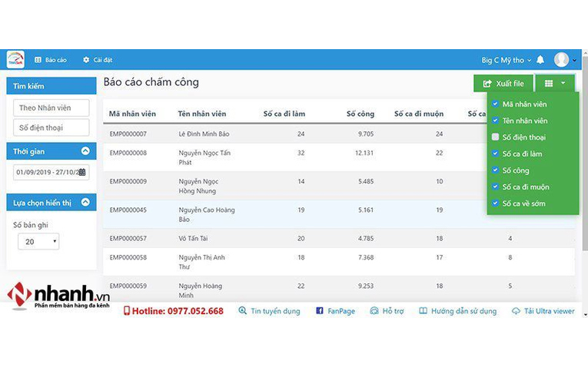Screen dimensions: 588x367
Task: Click the TimeSoft logo icon
Action: tap(15, 60)
